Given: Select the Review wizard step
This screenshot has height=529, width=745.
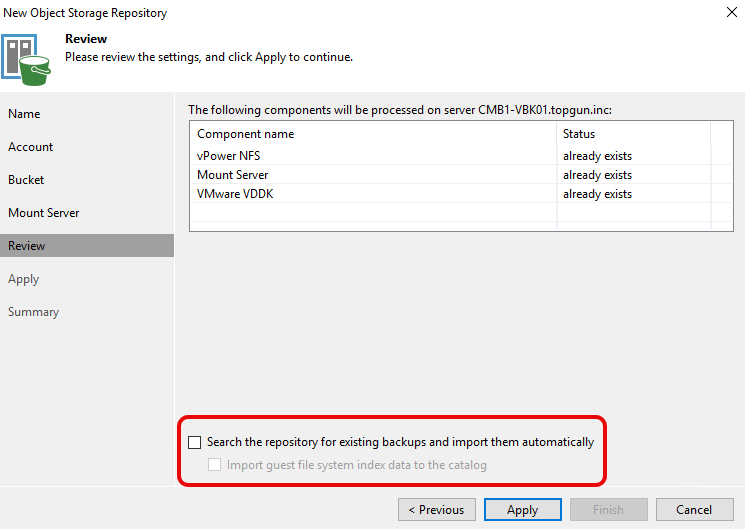Looking at the screenshot, I should click(27, 246).
